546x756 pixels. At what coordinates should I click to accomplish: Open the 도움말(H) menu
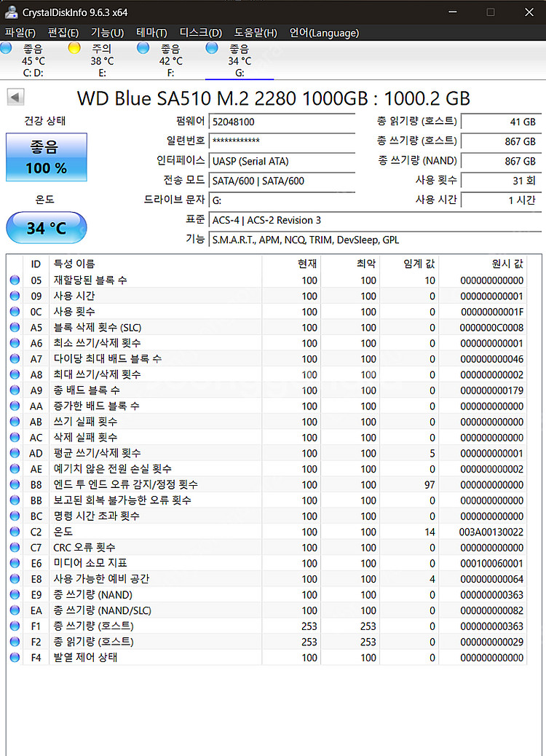(x=256, y=33)
